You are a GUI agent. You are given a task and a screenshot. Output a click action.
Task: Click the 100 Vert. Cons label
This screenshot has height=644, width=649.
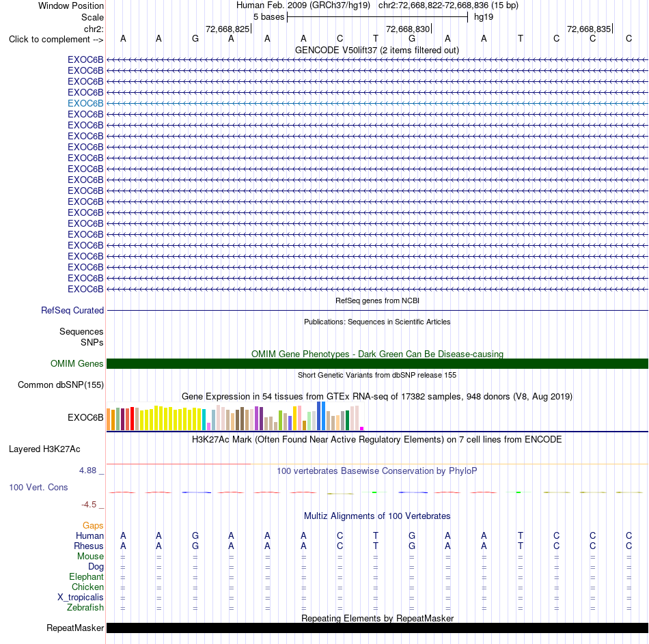(38, 488)
